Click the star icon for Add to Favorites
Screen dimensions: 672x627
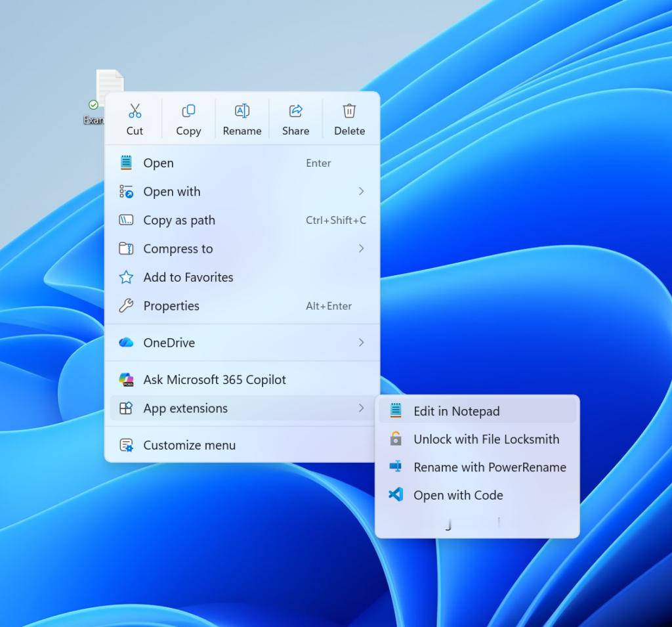point(126,277)
